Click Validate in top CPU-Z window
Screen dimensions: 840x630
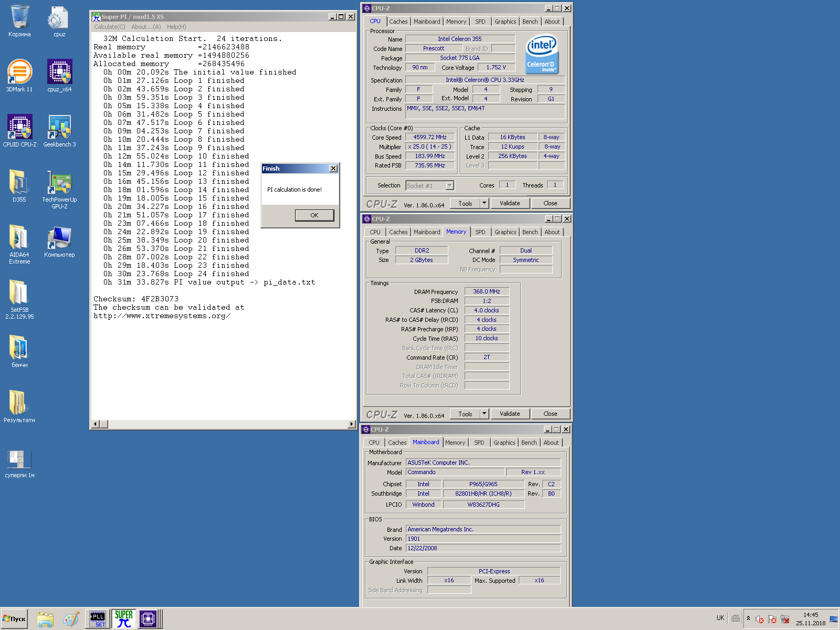pyautogui.click(x=510, y=203)
